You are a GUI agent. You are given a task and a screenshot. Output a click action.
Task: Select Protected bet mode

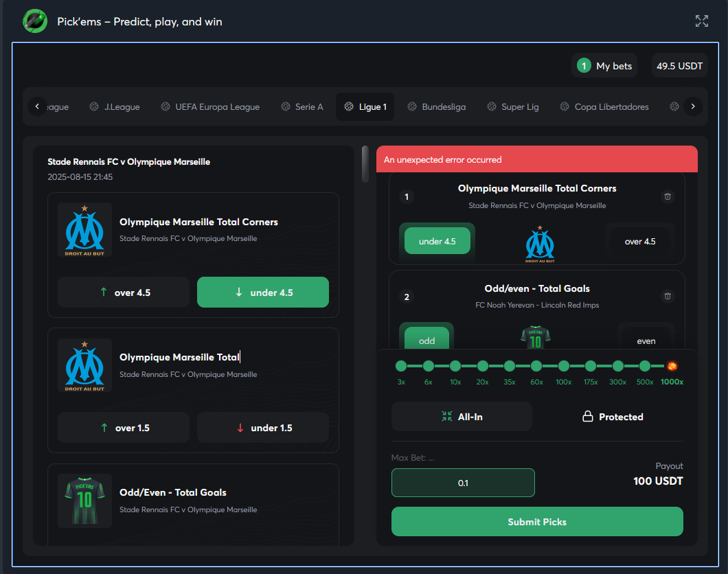coord(613,417)
